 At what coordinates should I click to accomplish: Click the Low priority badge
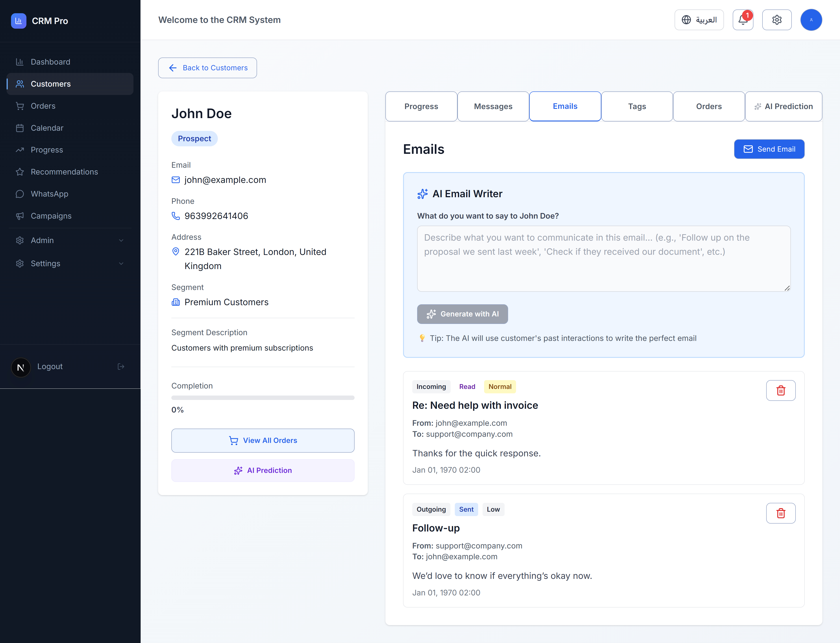493,509
